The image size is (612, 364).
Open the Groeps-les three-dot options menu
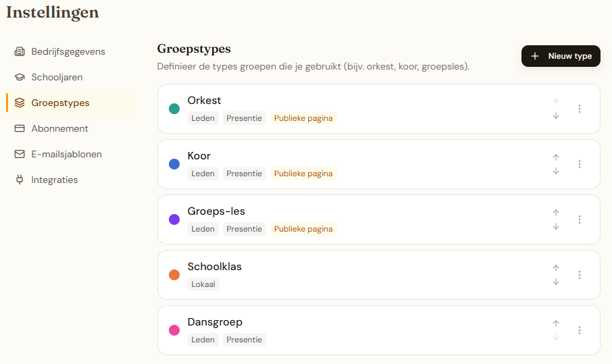[580, 219]
